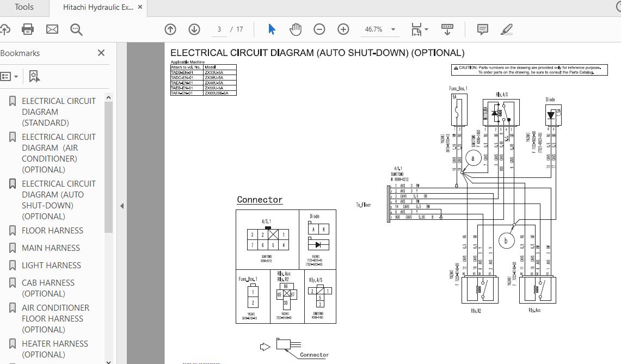This screenshot has height=364, width=621.
Task: Select the arrow selection tool
Action: click(272, 29)
